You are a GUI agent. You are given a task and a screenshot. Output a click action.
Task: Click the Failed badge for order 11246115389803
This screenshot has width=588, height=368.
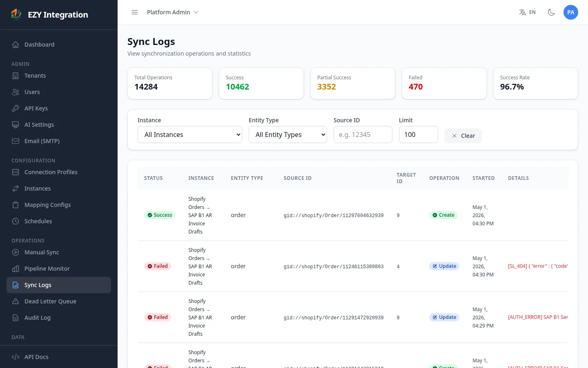coord(158,266)
